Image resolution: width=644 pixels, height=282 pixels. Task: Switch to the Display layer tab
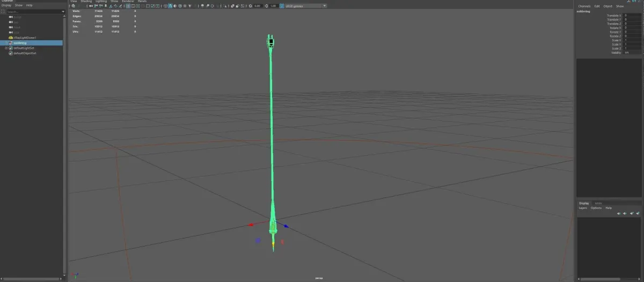pyautogui.click(x=584, y=203)
